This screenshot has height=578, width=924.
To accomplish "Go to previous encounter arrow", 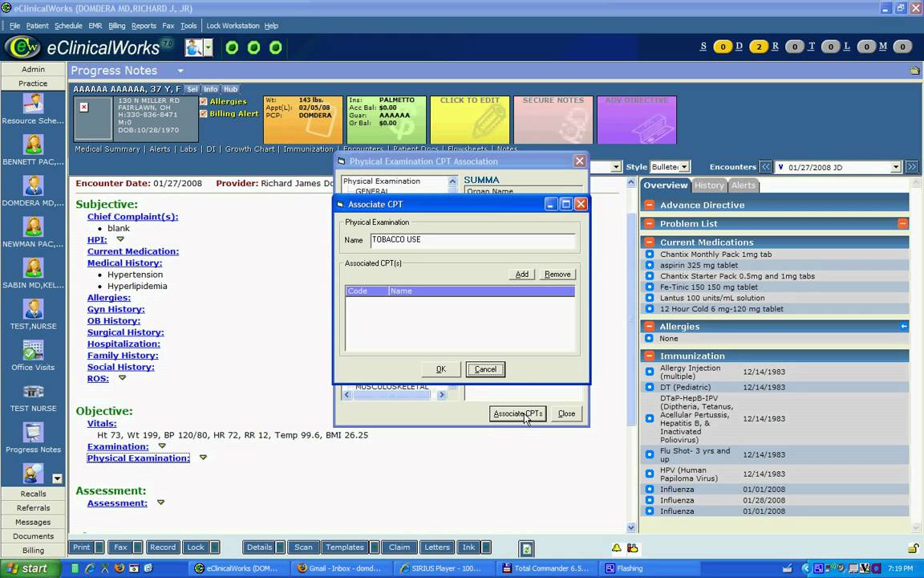I will (x=765, y=167).
